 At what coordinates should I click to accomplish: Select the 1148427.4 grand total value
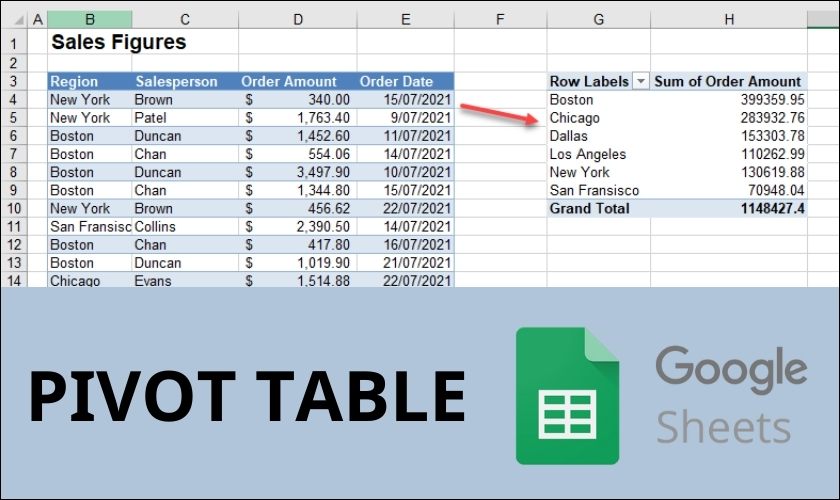729,208
